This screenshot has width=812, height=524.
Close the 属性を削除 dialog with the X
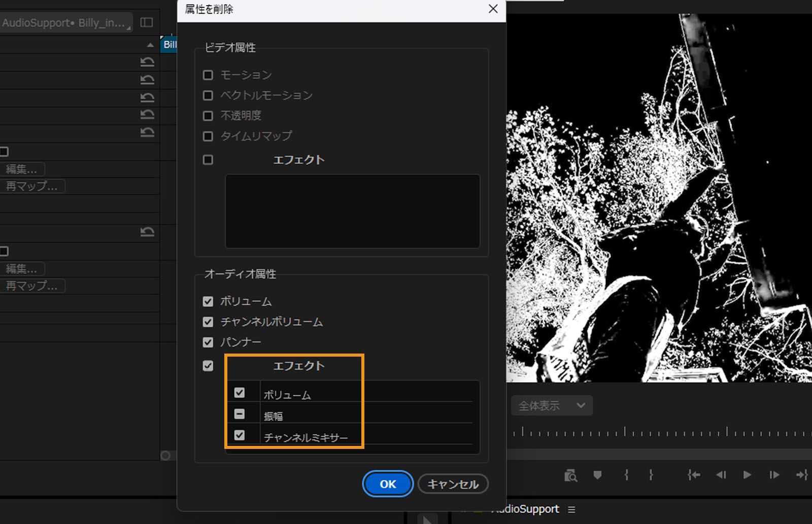click(493, 9)
